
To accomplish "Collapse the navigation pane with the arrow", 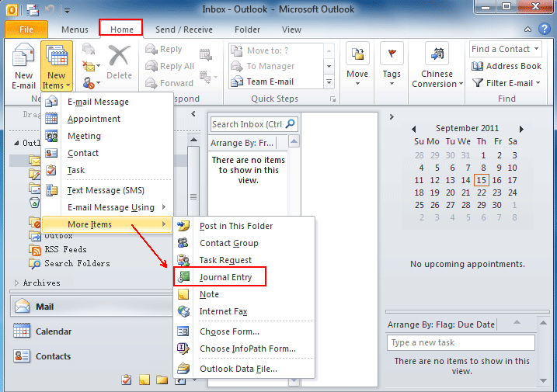I will coord(193,114).
